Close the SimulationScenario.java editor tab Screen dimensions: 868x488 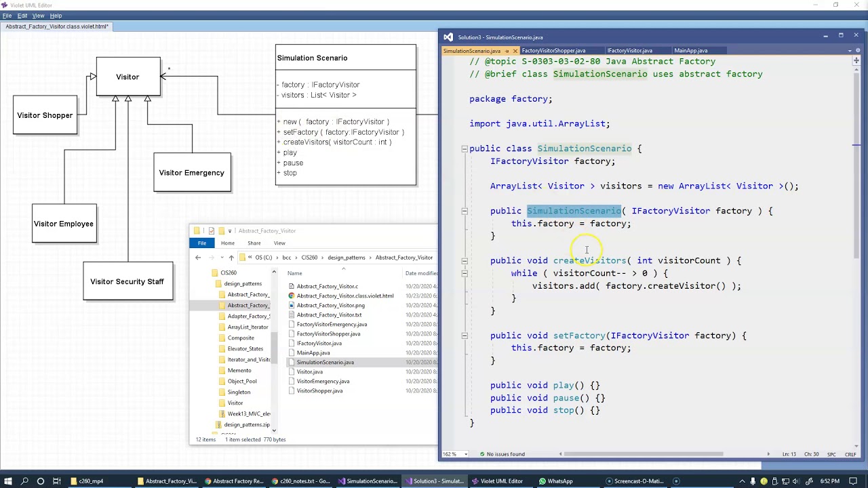tap(515, 51)
